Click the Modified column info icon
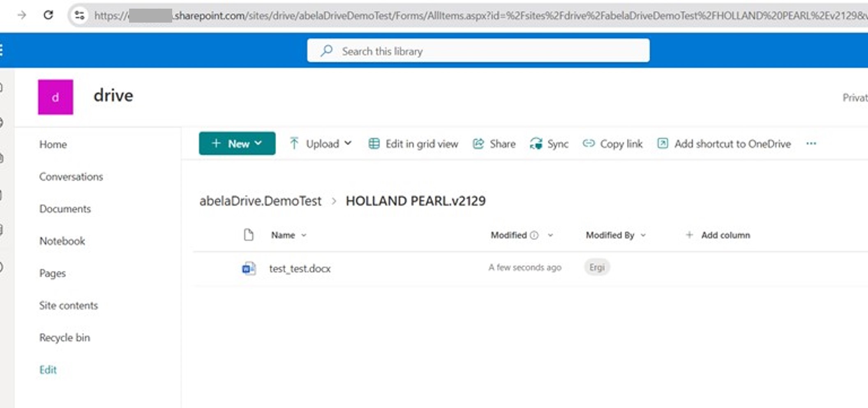Image resolution: width=868 pixels, height=408 pixels. (534, 235)
